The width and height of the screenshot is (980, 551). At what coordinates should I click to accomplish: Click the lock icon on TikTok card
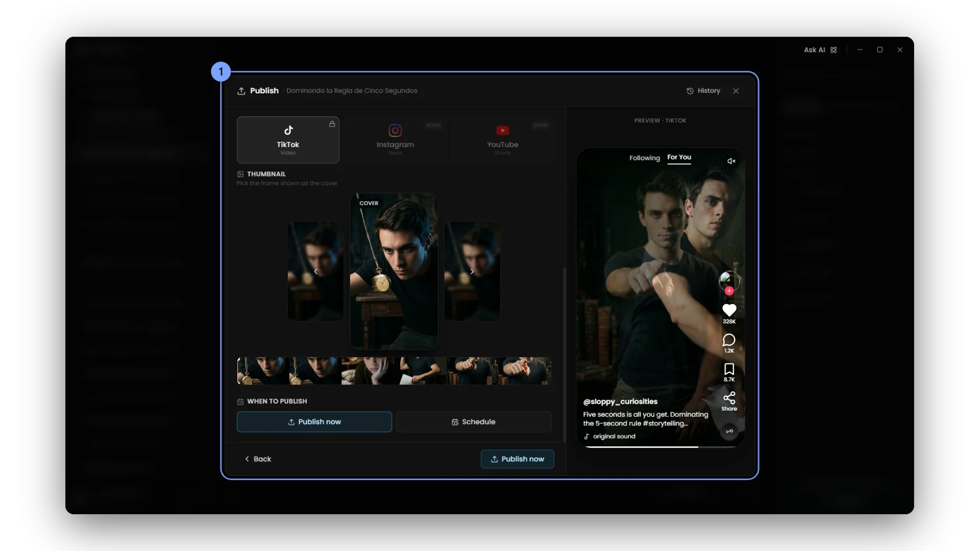coord(332,124)
